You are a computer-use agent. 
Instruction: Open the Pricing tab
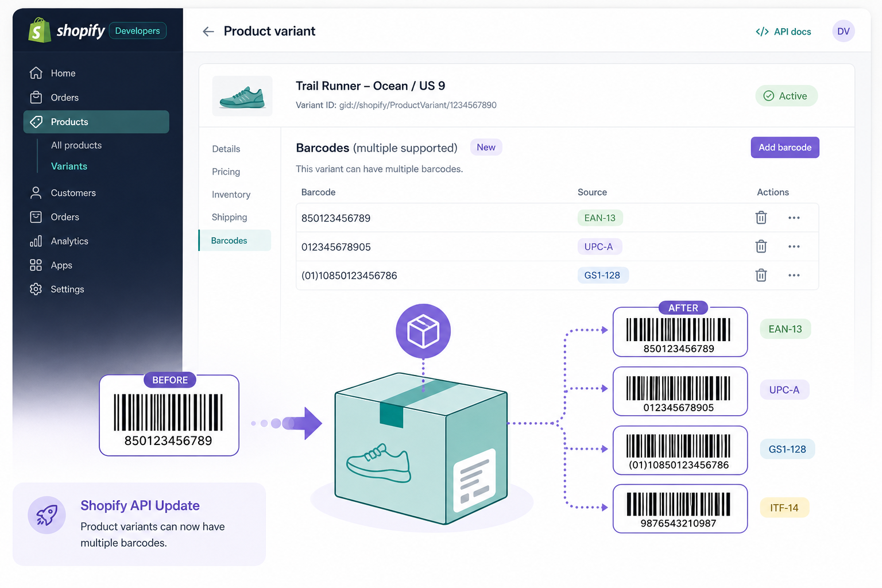point(226,172)
